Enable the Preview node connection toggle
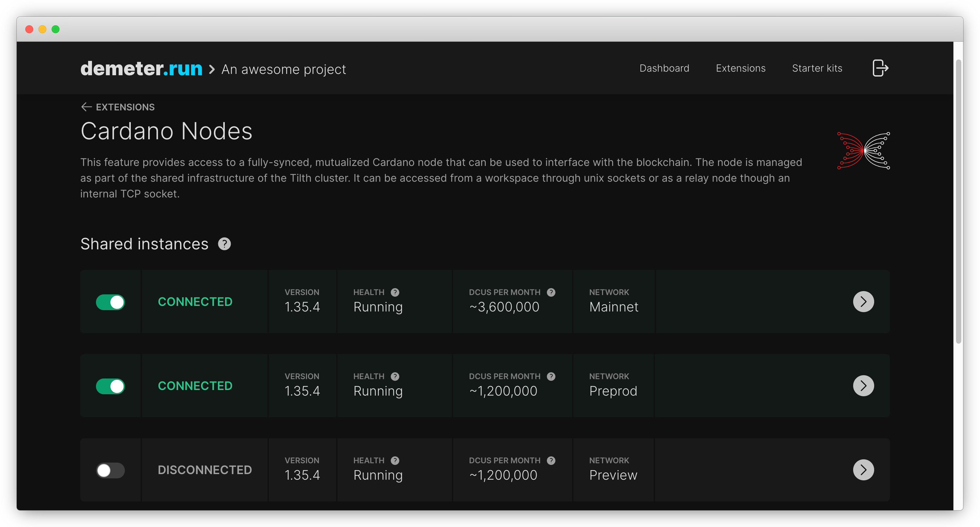980x527 pixels. pos(110,470)
